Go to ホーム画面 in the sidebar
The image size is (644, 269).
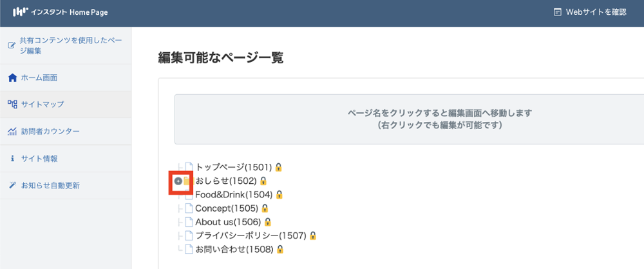[x=39, y=78]
